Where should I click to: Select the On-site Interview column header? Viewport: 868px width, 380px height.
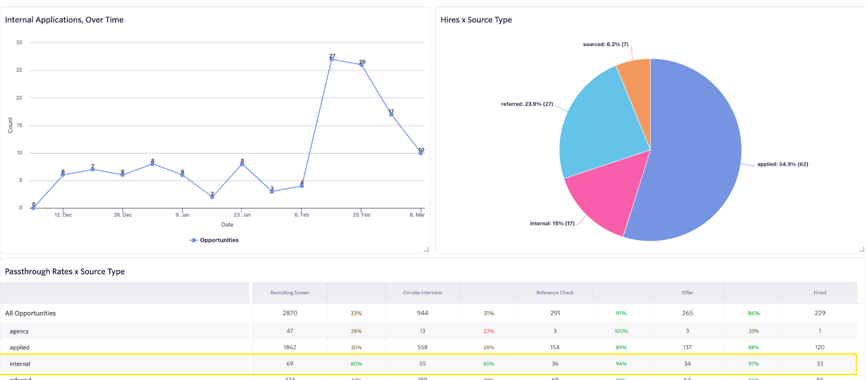coord(422,293)
